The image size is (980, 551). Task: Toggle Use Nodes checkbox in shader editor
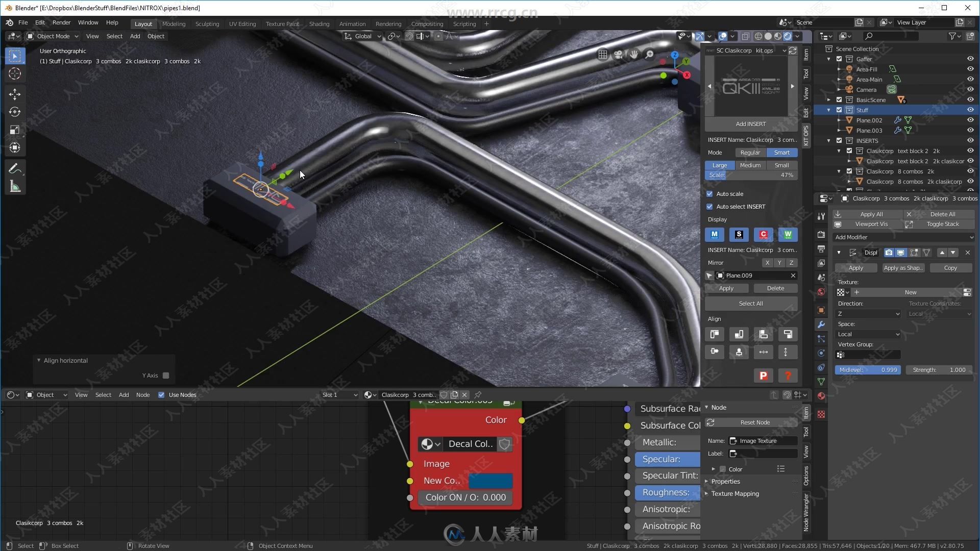(x=160, y=394)
